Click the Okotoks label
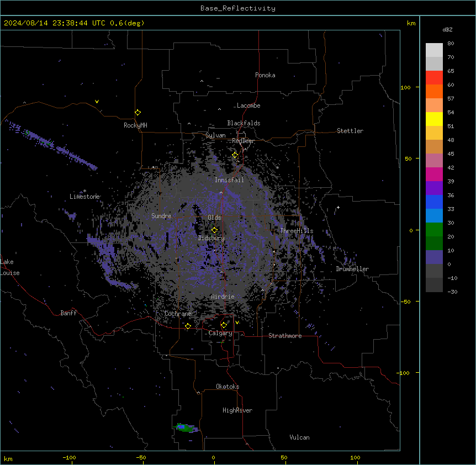 228,387
